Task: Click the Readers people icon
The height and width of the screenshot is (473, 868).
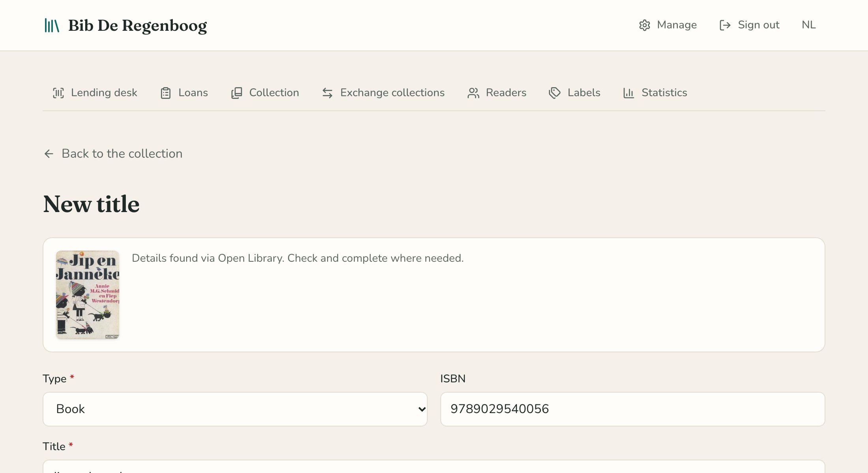Action: [473, 93]
